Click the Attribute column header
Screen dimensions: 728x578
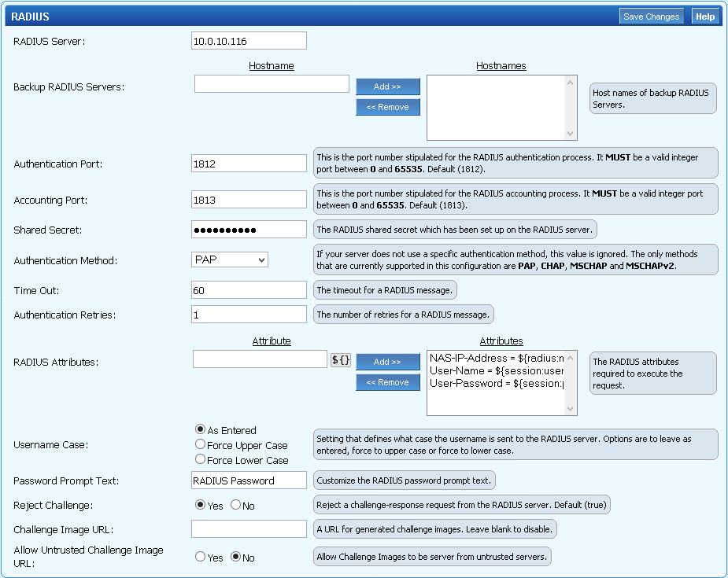272,341
